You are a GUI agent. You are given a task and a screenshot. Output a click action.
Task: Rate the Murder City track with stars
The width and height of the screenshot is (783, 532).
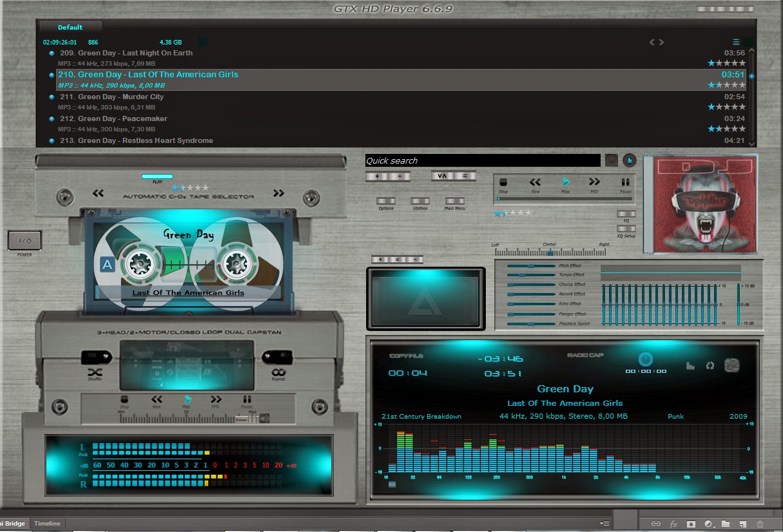tap(727, 107)
